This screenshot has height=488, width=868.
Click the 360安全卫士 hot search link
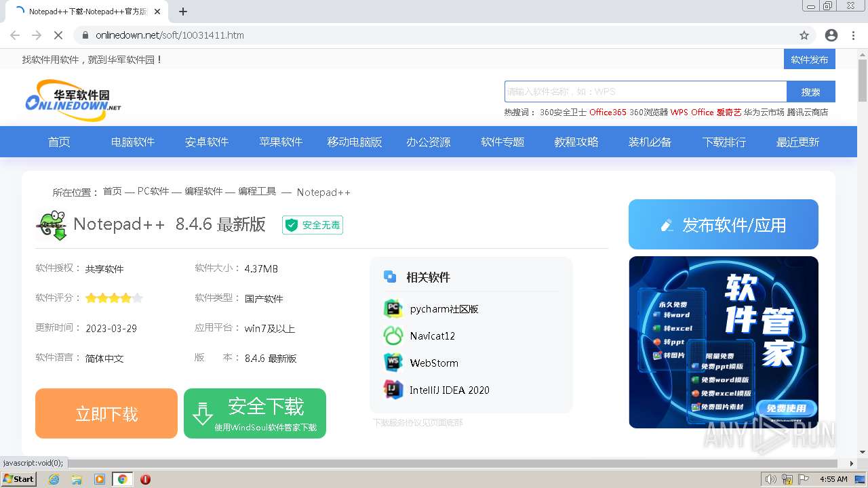pos(563,113)
